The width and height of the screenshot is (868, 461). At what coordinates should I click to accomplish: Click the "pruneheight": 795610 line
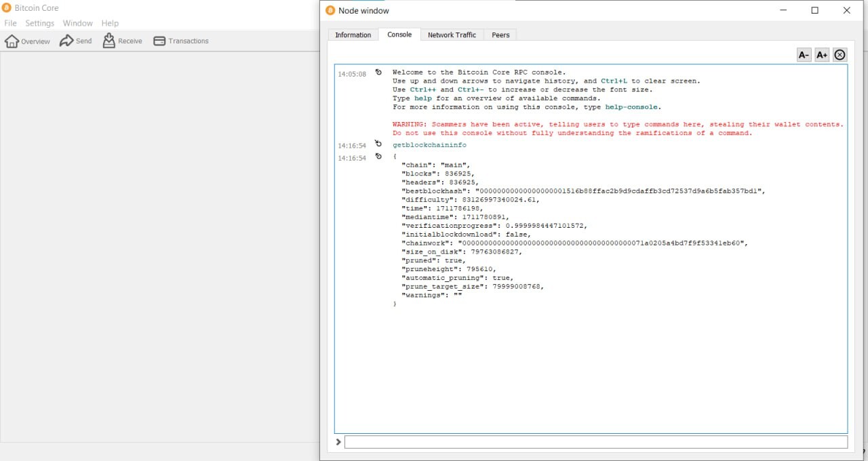click(x=449, y=269)
